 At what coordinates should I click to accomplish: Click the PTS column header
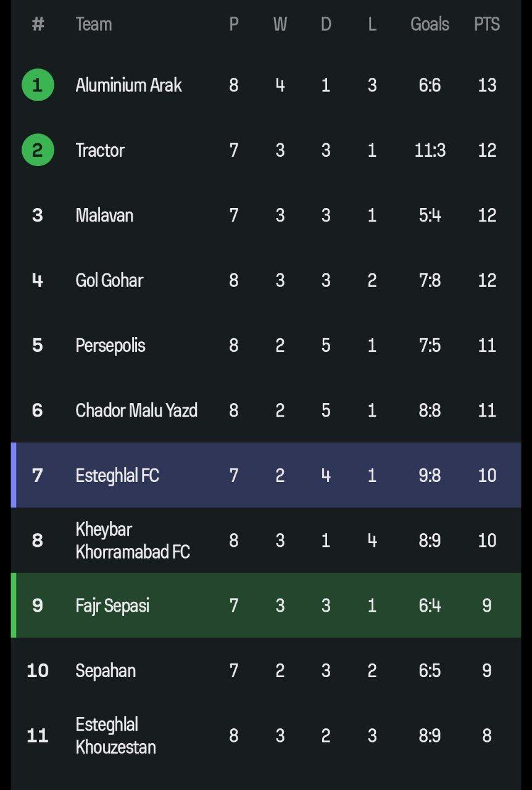pos(487,24)
